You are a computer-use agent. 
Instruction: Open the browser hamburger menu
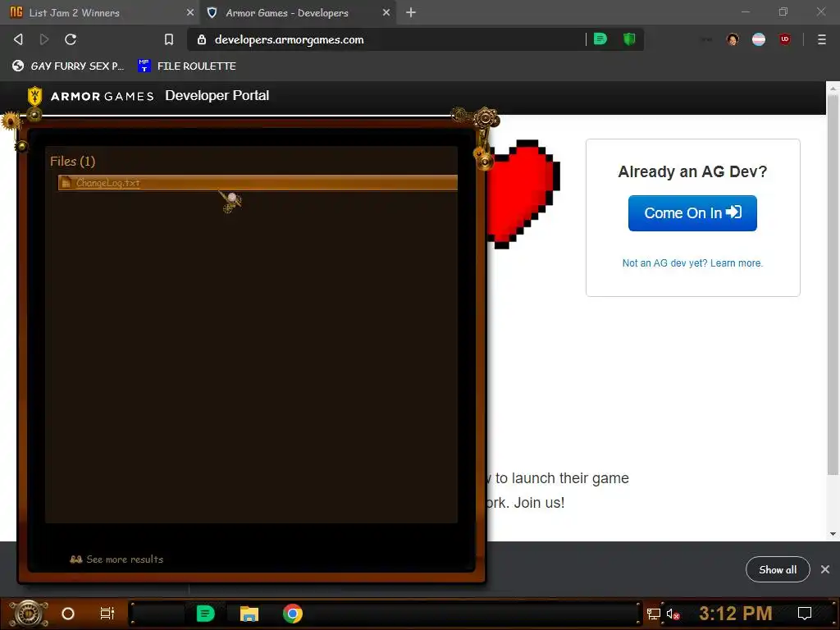point(822,39)
